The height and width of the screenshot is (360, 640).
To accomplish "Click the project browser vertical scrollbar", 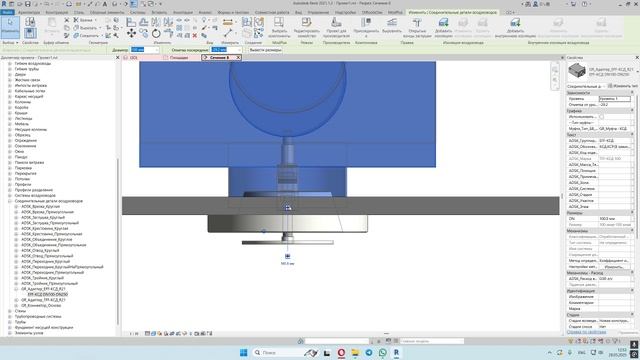I will tap(118, 241).
